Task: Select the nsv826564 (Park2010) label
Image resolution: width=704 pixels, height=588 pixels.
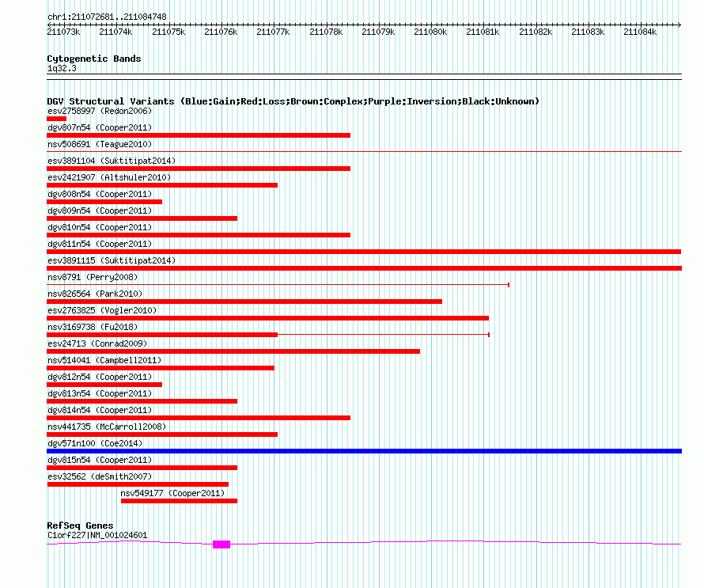Action: (x=95, y=294)
